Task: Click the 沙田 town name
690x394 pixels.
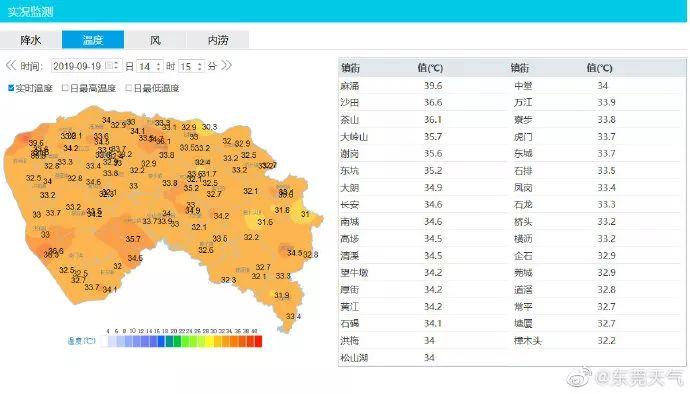Action: tap(350, 103)
